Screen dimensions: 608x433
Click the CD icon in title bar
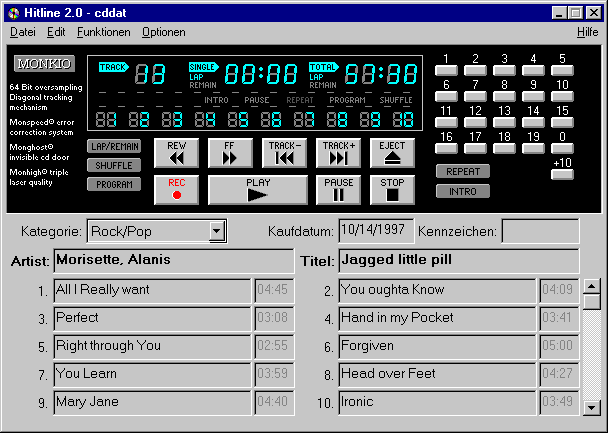(14, 14)
